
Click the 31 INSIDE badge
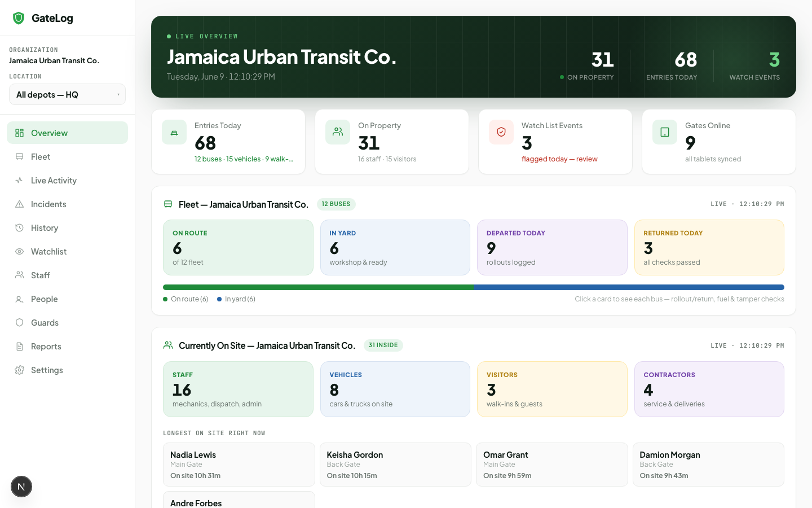click(x=383, y=345)
